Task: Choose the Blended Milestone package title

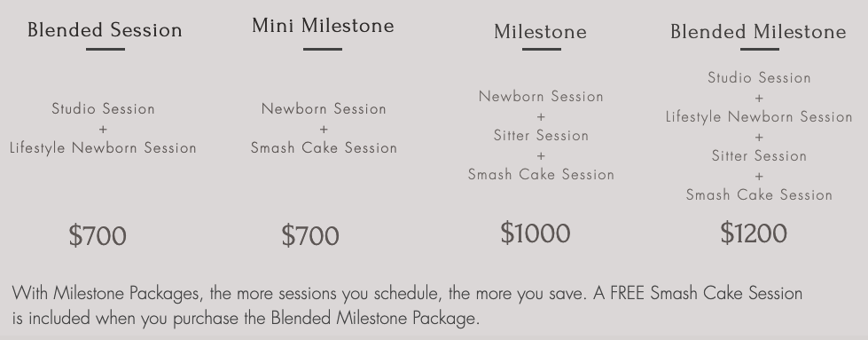Action: coord(758,32)
